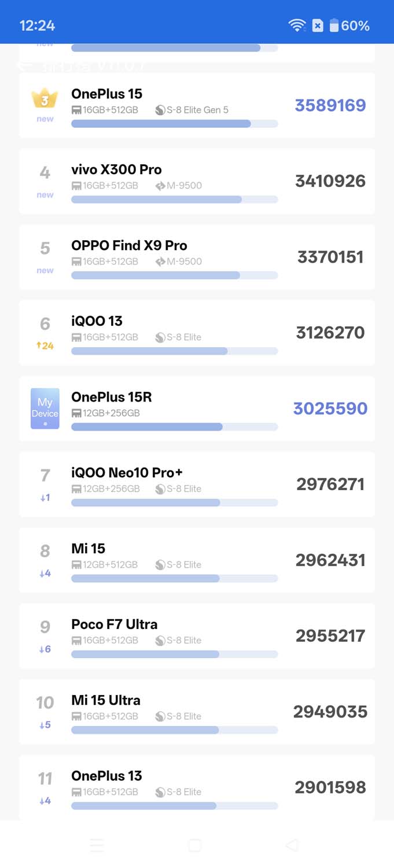Tap the battery icon in status bar
The width and height of the screenshot is (394, 868).
coord(334,25)
